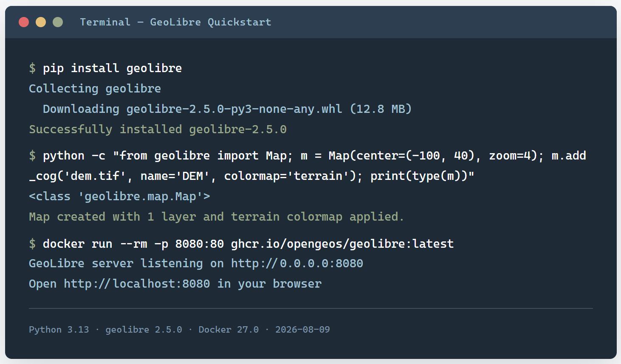Screen dimensions: 621x364
Task: Click the 'geolibre 2.5.0' footer entry
Action: tap(144, 330)
